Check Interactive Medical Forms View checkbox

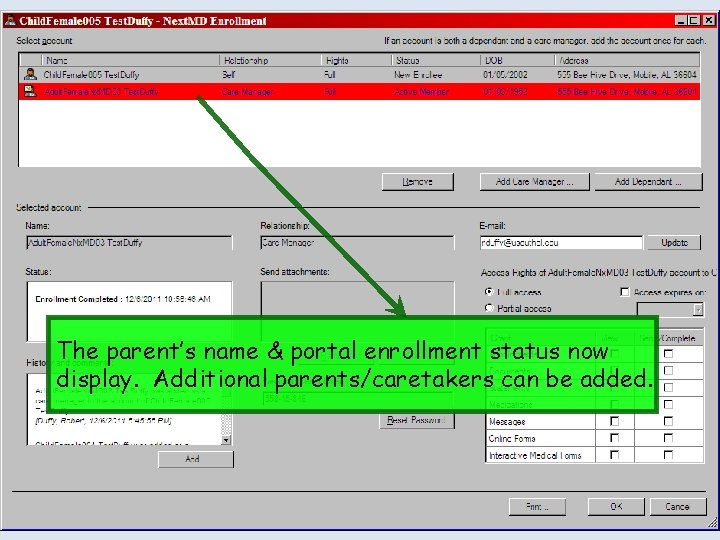click(614, 455)
